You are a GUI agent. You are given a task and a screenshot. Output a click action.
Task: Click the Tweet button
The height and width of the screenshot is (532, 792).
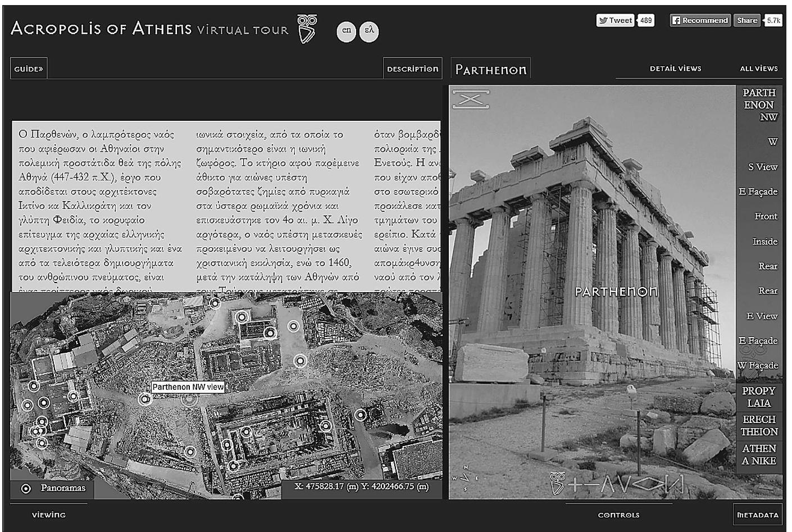[616, 20]
